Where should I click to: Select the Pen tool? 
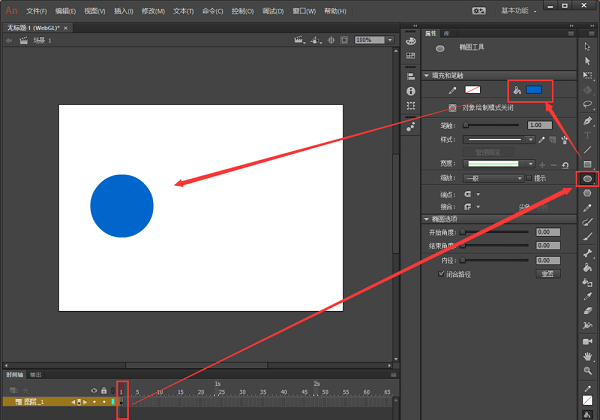point(588,118)
